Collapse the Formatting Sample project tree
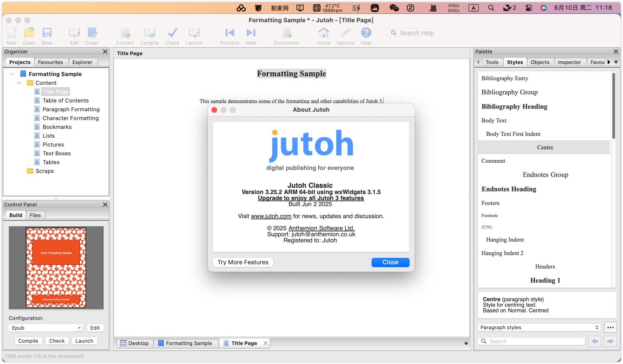 (x=12, y=74)
